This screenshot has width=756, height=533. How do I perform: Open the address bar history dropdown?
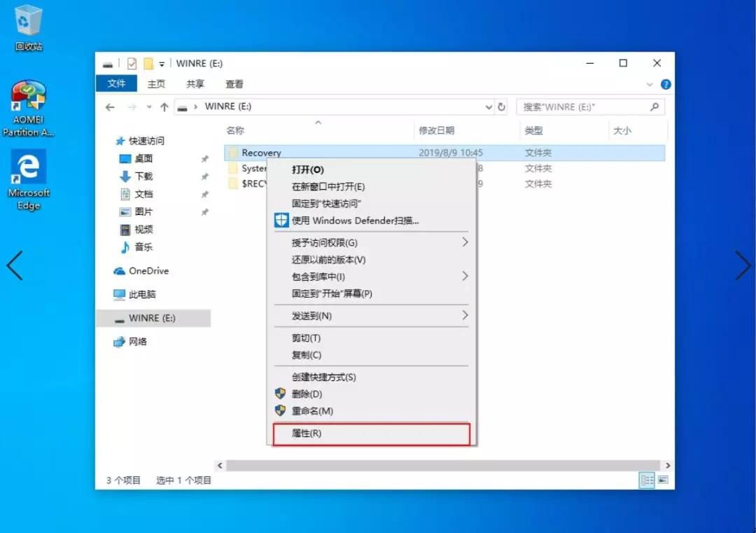coord(489,107)
